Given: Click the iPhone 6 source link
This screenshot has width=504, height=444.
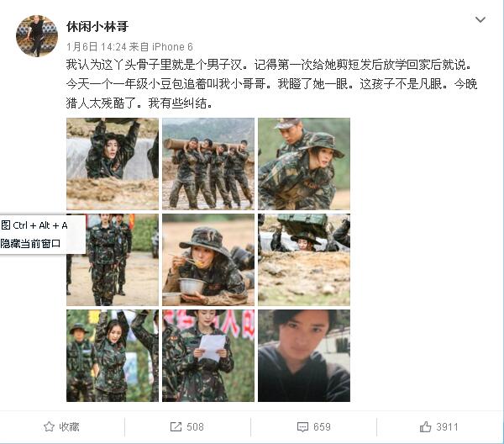Looking at the screenshot, I should coord(172,47).
